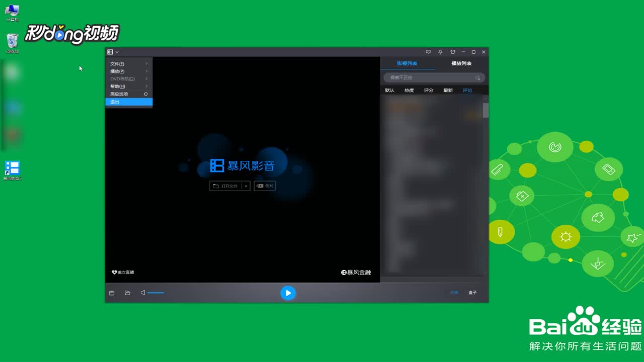Switch to the 播放列表 tab
644x362 pixels.
(x=461, y=63)
